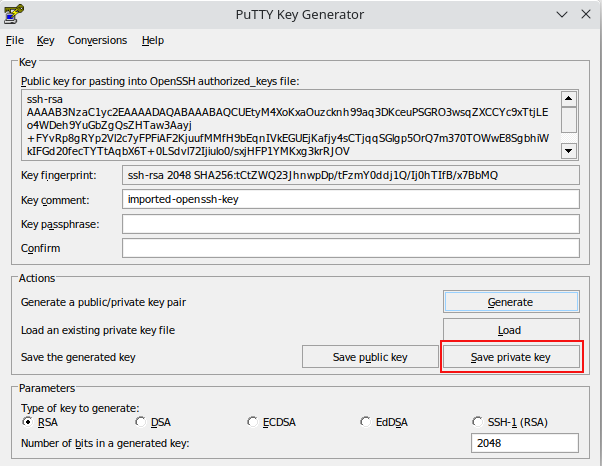This screenshot has width=602, height=466.
Task: Click the Key fingerprint field
Action: [351, 175]
